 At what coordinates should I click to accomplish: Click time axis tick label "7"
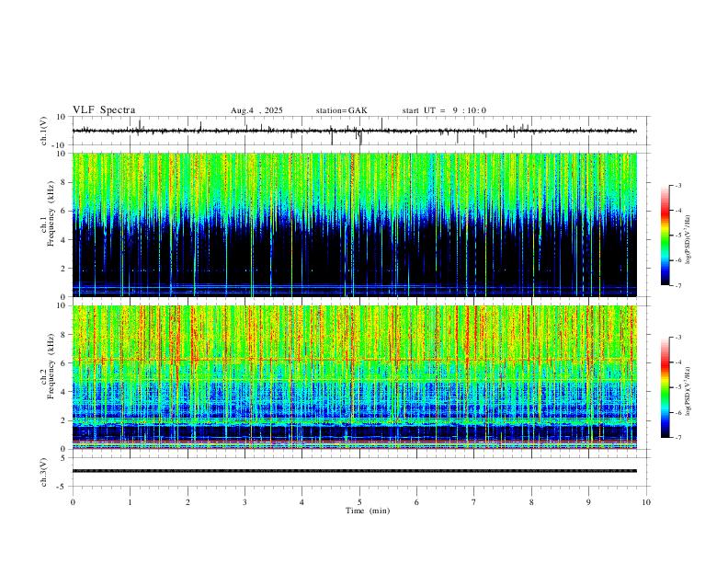[x=474, y=502]
